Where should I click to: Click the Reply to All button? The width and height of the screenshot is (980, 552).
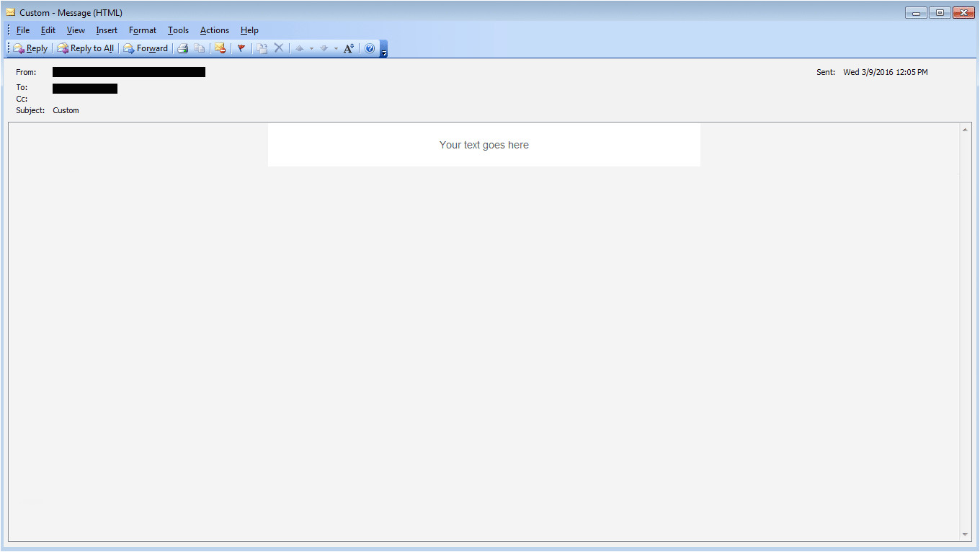click(86, 48)
